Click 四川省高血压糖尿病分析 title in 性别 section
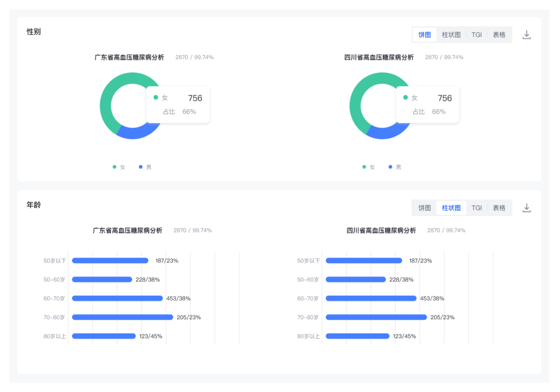This screenshot has width=560, height=392. [379, 57]
